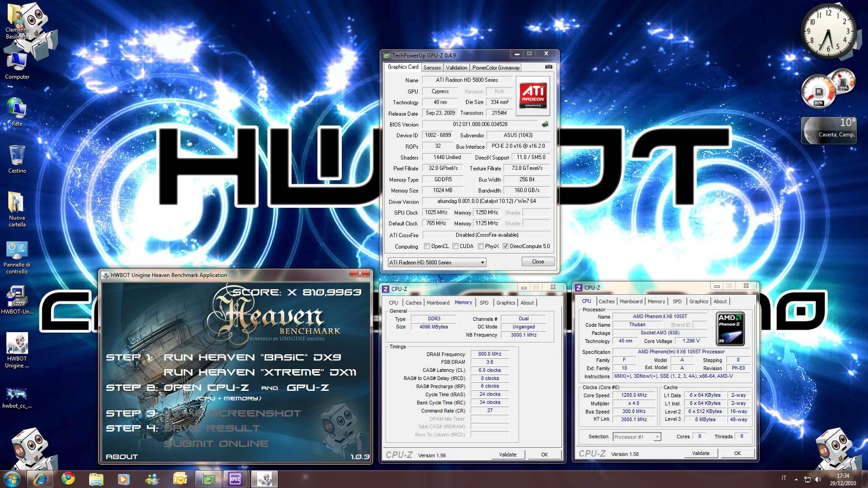Open SPD tab in CPU-Z memory window
868x488 pixels.
pos(484,303)
